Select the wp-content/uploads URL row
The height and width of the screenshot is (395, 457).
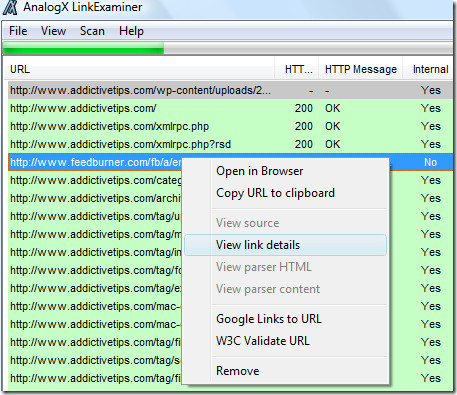[230, 90]
